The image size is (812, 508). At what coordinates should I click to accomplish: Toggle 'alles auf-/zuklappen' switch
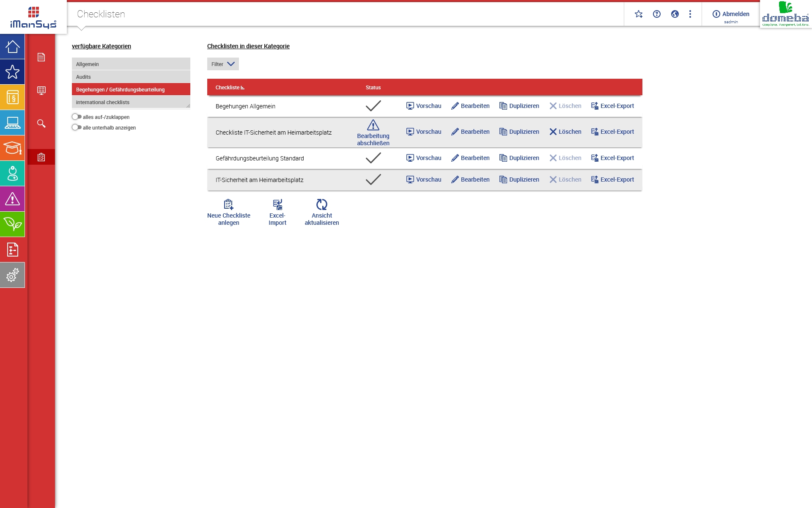77,117
